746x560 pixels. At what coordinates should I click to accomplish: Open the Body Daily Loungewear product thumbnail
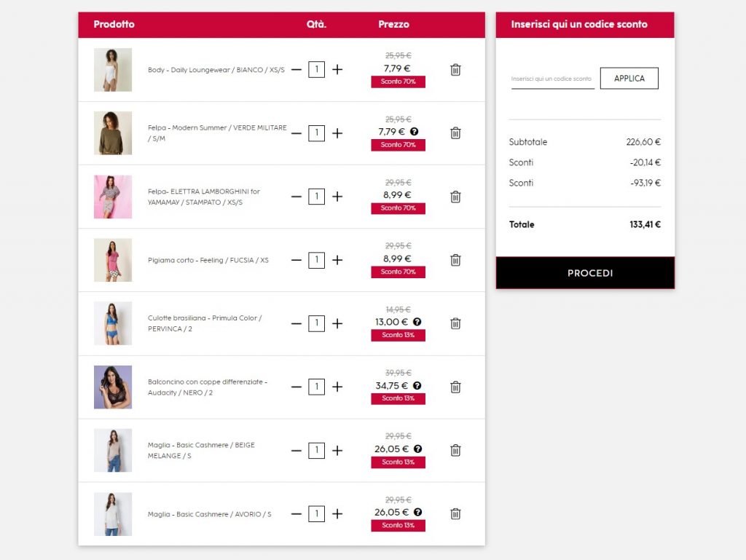[113, 70]
